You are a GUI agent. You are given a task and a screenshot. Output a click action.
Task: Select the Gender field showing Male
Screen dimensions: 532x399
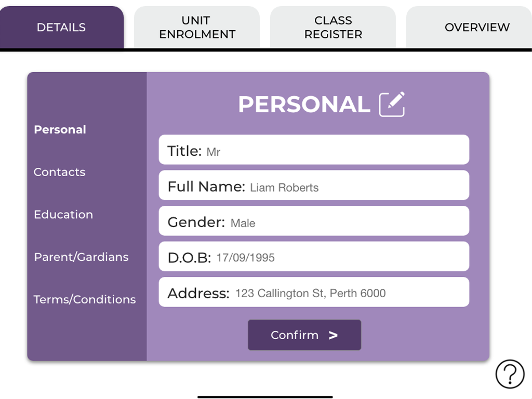(314, 221)
